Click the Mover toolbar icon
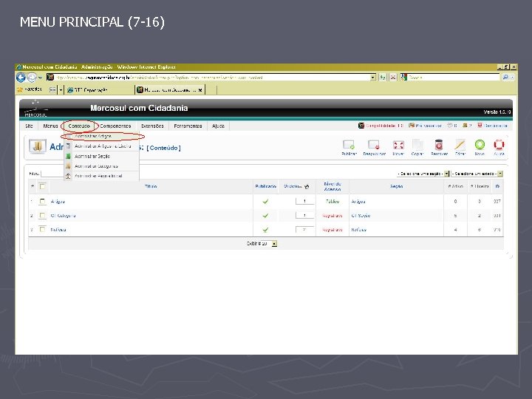 398,145
